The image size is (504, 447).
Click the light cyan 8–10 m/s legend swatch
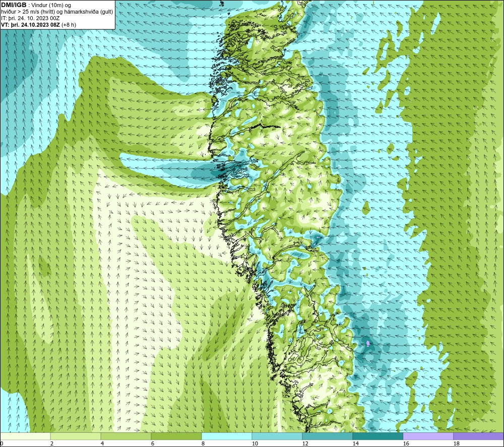pyautogui.click(x=227, y=436)
